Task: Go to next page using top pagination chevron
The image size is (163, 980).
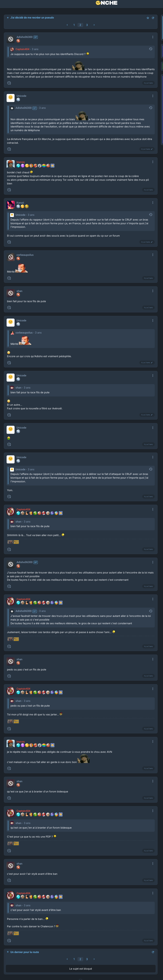Action: (x=94, y=25)
